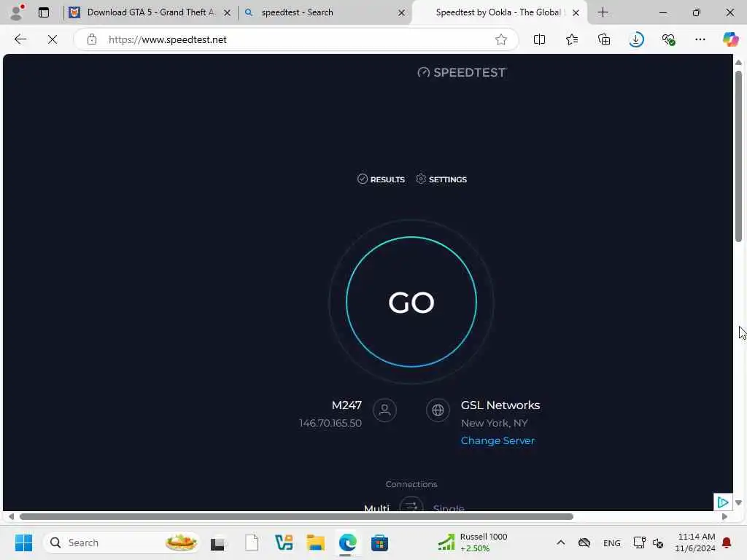Open speedtest SETTINGS
Screen dimensions: 747x560
(441, 179)
